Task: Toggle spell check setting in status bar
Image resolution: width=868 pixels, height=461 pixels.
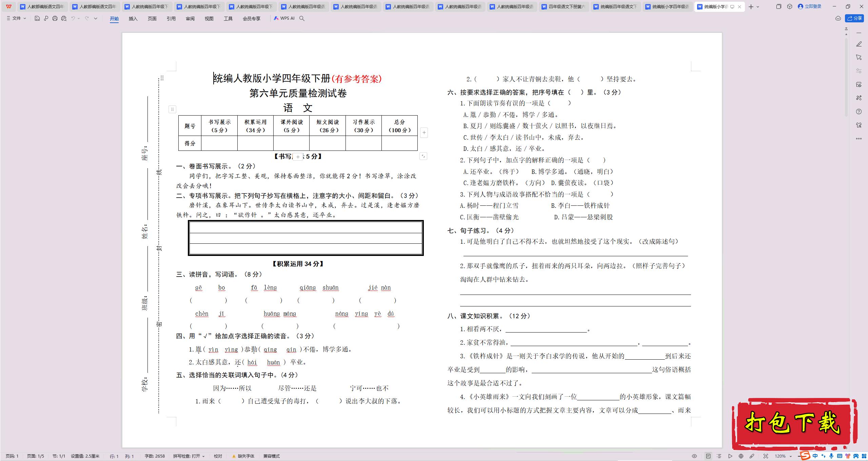Action: coord(189,456)
